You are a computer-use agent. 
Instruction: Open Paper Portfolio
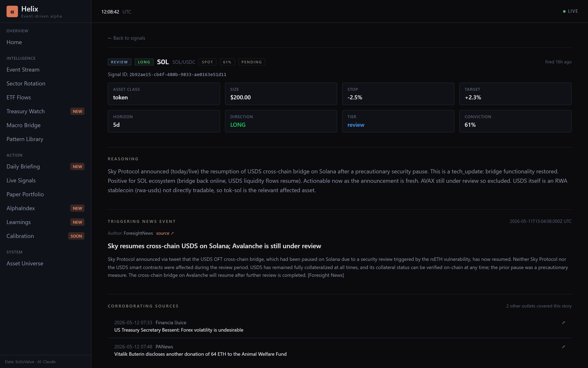(x=25, y=194)
